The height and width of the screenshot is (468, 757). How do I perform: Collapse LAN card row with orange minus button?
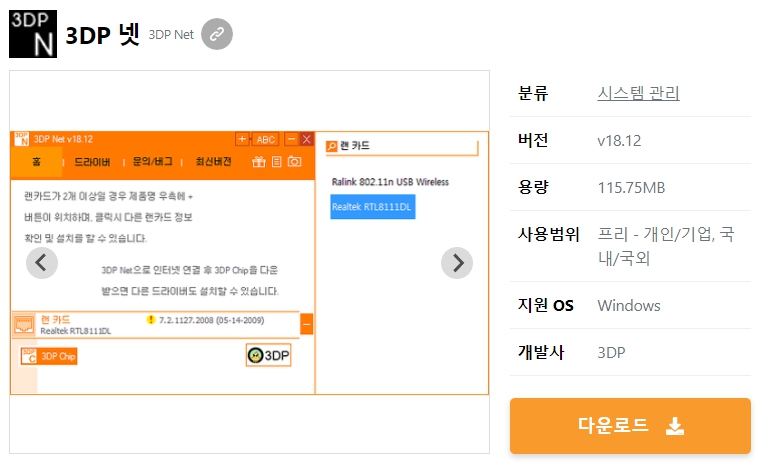point(307,324)
